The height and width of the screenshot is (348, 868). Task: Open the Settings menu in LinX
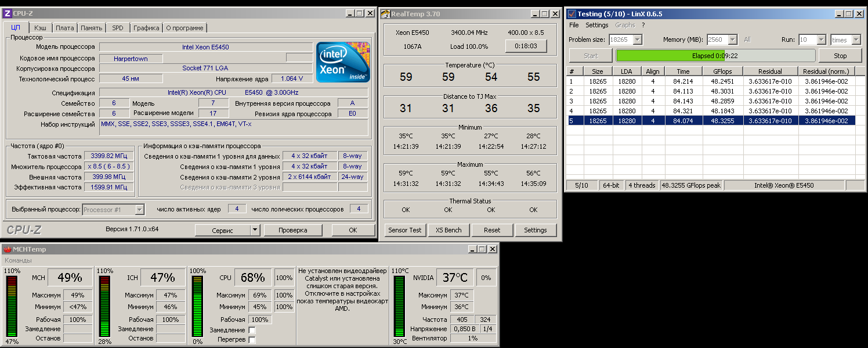coord(596,26)
